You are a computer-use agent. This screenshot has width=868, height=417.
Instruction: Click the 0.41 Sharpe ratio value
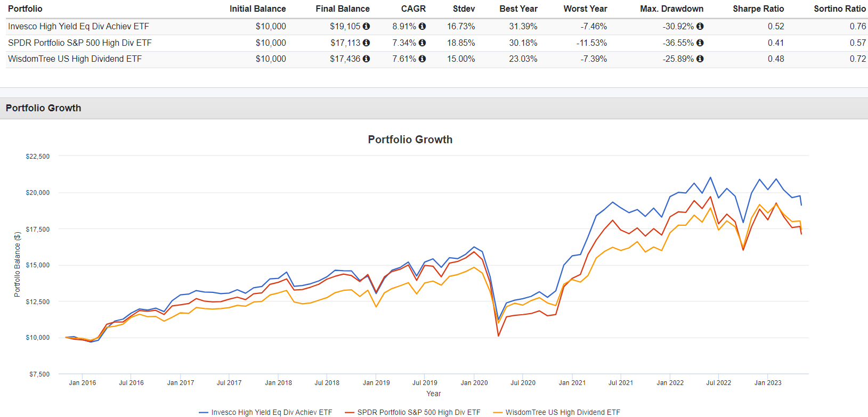[x=776, y=43]
